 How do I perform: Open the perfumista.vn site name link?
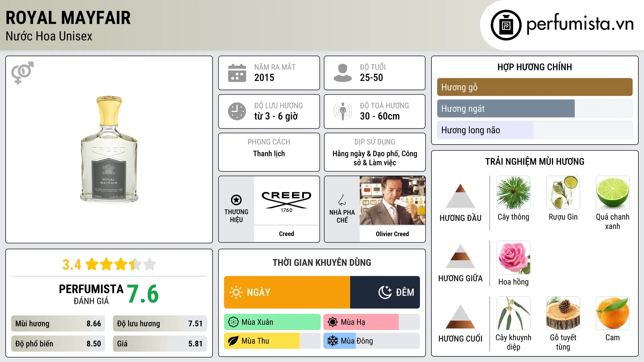580,24
